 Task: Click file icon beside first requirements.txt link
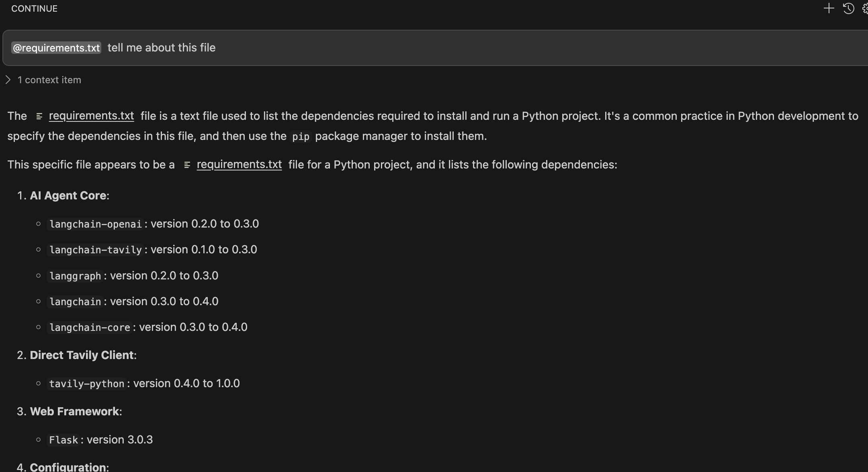click(39, 116)
